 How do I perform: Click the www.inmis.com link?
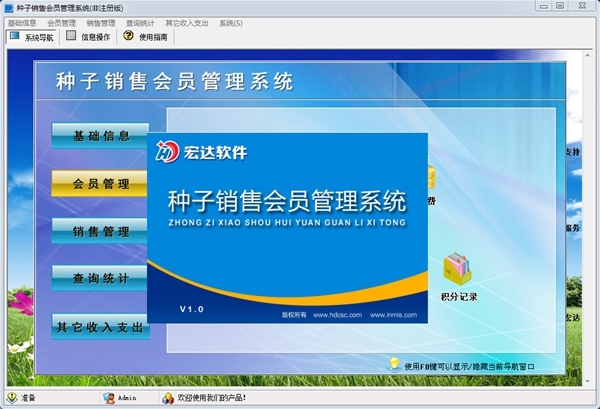(393, 315)
